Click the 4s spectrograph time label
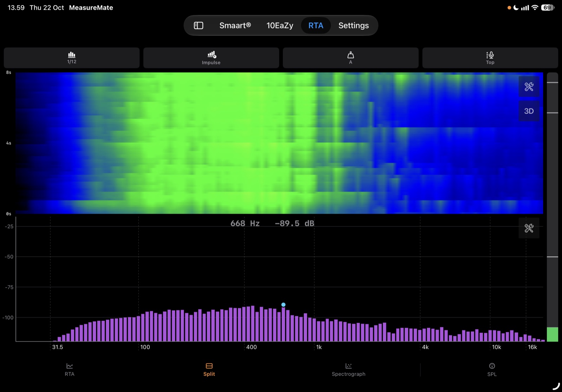Screen dimensions: 562x392 click(8, 143)
